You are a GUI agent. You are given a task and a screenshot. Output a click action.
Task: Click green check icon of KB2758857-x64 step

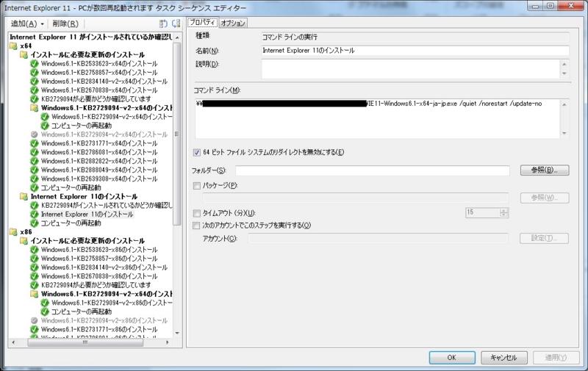(x=35, y=72)
